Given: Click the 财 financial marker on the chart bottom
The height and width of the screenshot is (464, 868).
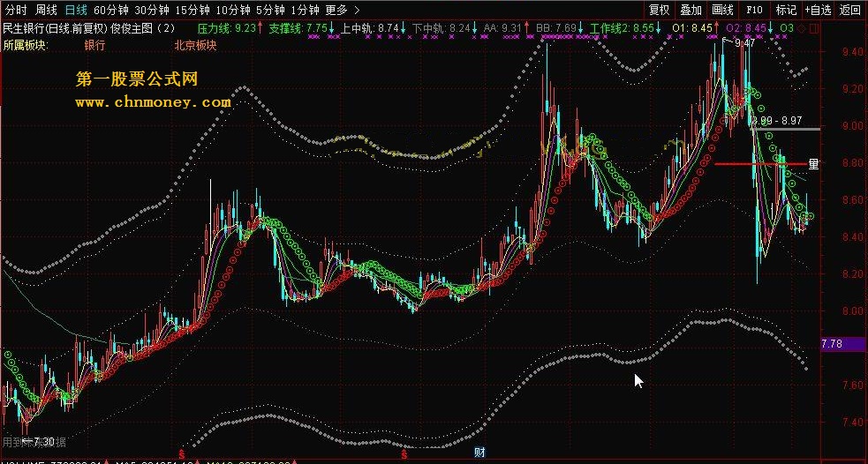Looking at the screenshot, I should tap(480, 453).
